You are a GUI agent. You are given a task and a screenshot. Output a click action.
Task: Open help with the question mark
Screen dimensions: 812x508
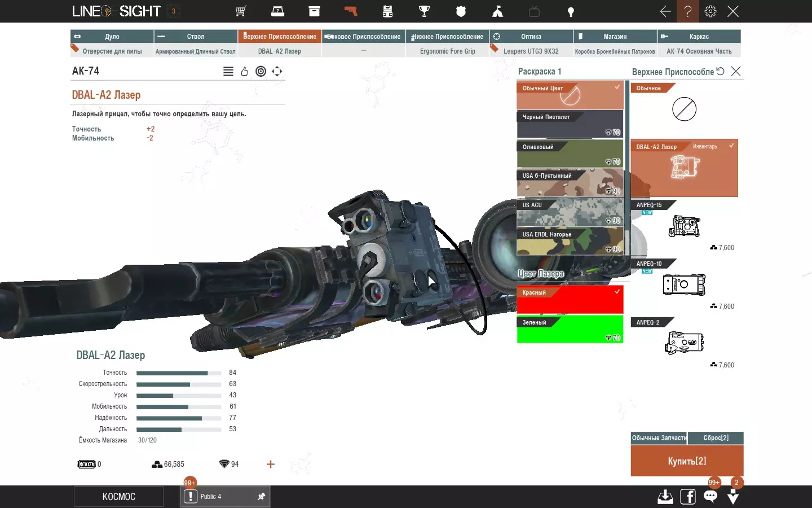pos(688,11)
